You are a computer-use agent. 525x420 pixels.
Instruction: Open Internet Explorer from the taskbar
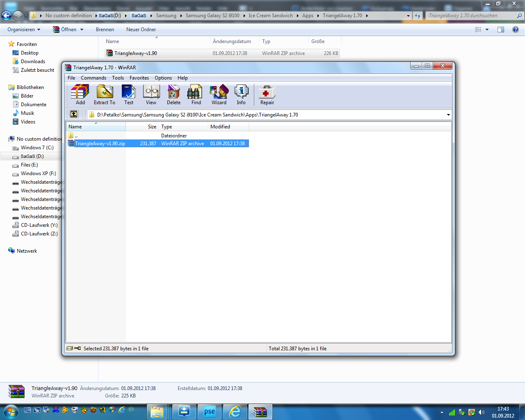235,411
